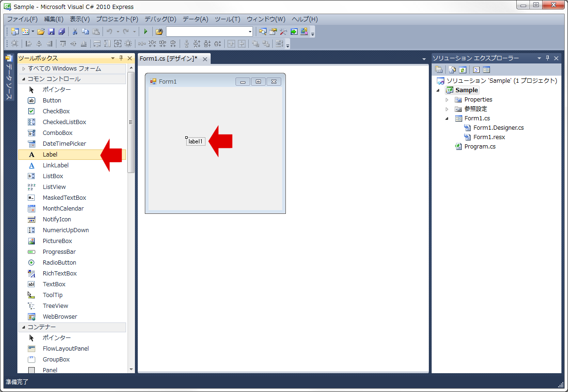This screenshot has height=392, width=568.
Task: Expand the Properties node in Solution Explorer
Action: point(447,100)
